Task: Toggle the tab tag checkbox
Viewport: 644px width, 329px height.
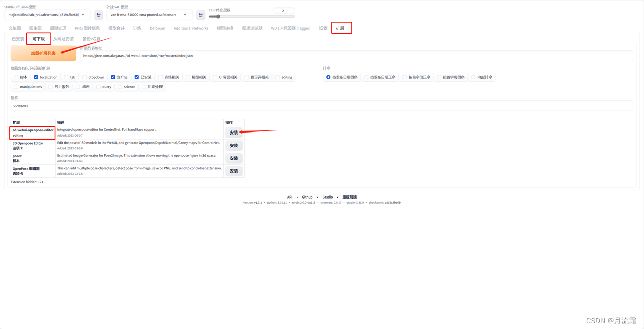Action: click(x=66, y=77)
